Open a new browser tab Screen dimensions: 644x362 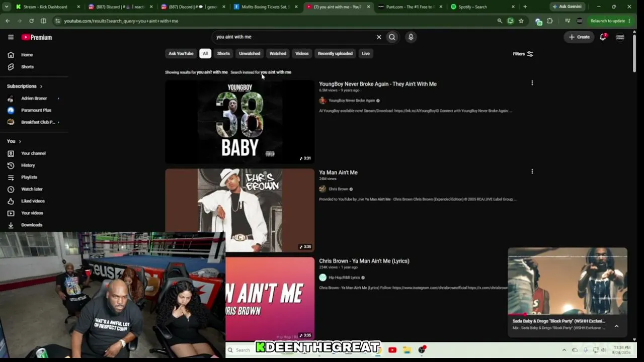click(525, 7)
